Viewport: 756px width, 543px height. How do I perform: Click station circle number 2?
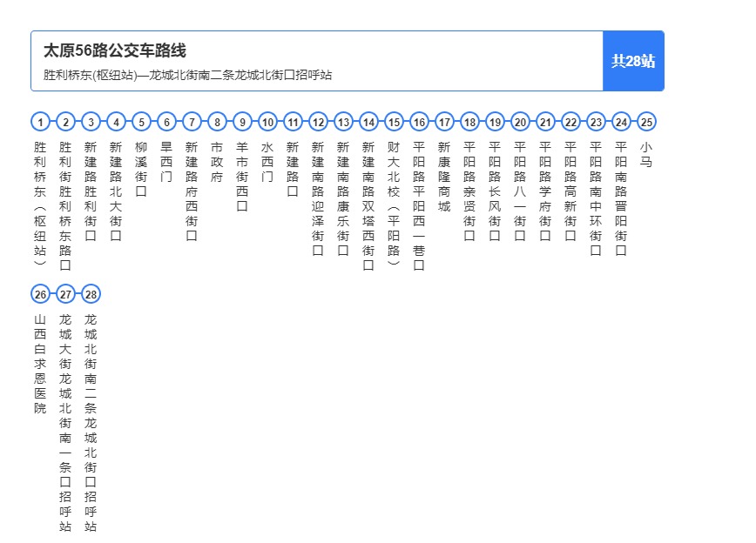[65, 122]
